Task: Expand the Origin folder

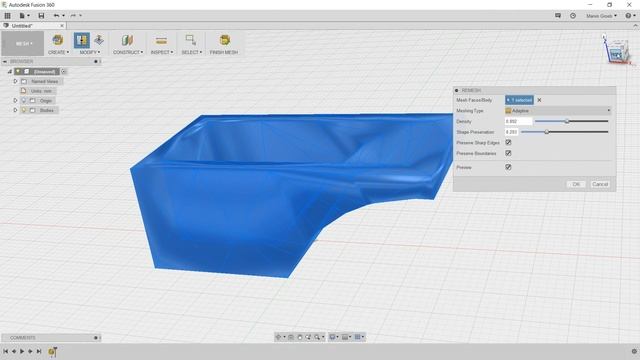Action: pos(16,100)
